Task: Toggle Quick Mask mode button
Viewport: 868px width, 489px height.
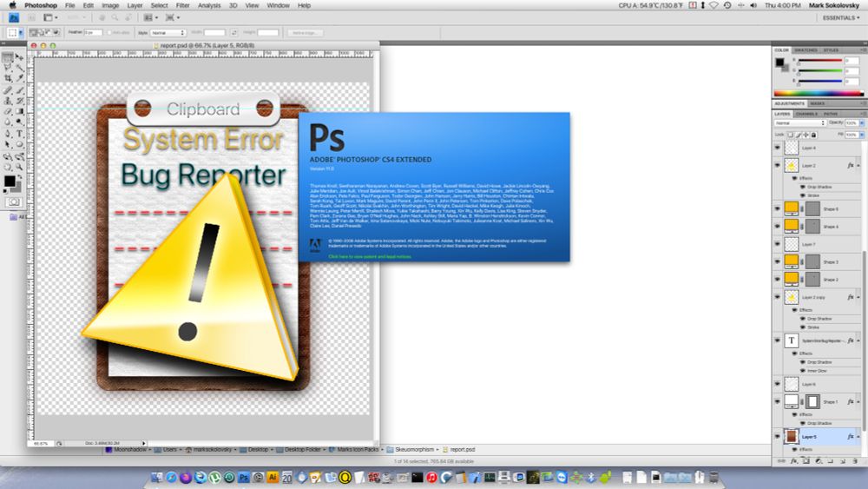Action: pos(14,202)
